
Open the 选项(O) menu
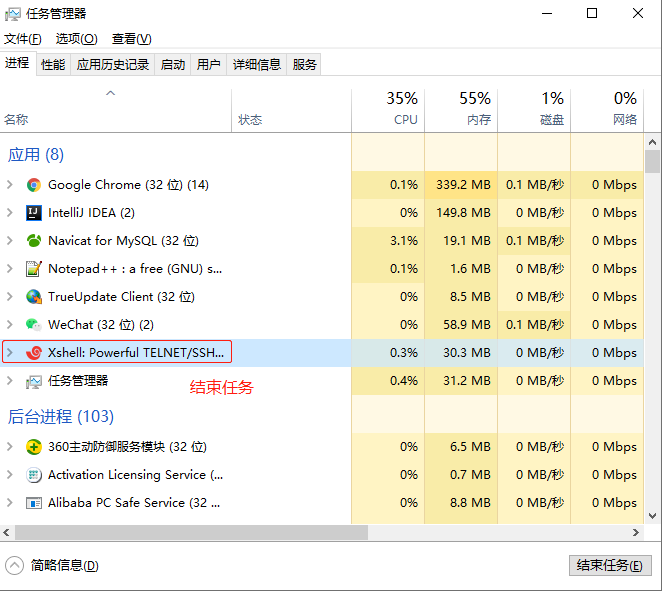(x=76, y=39)
